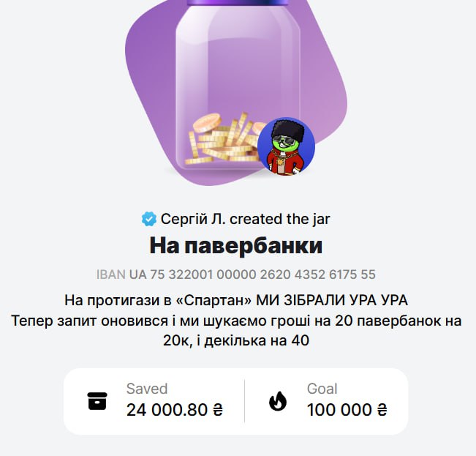
Task: Click the divider between Saved and Goal
Action: [244, 401]
